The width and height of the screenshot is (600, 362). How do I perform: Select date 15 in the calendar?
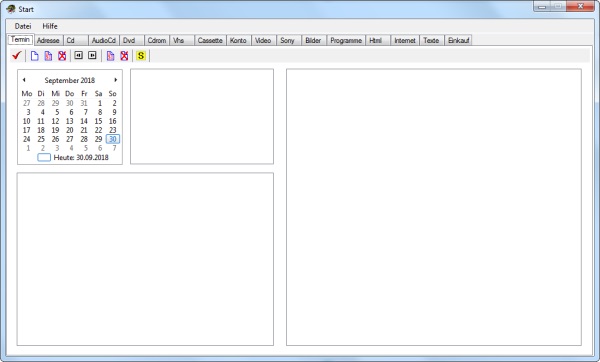click(x=98, y=121)
